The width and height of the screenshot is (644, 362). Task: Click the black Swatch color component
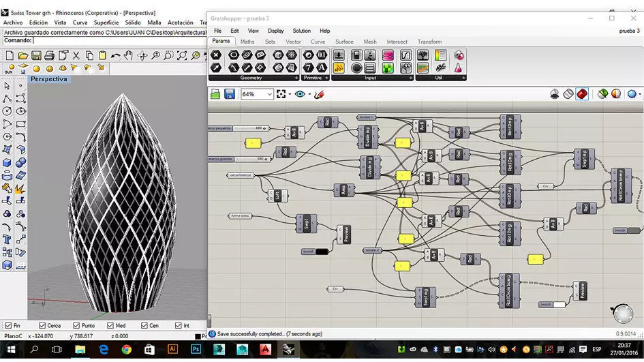click(x=316, y=252)
